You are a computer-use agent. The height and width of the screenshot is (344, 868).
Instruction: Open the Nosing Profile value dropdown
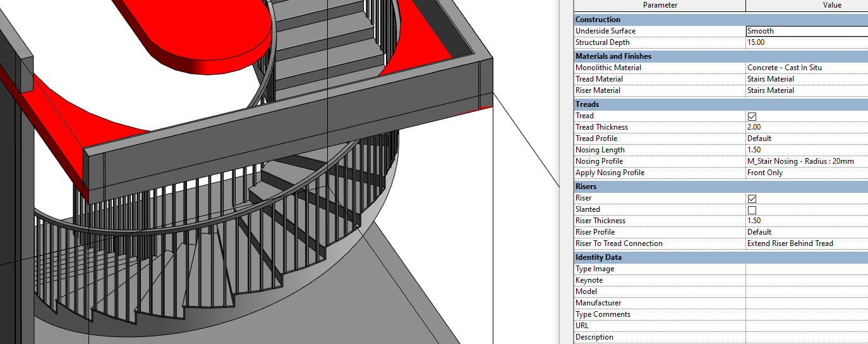pyautogui.click(x=807, y=161)
